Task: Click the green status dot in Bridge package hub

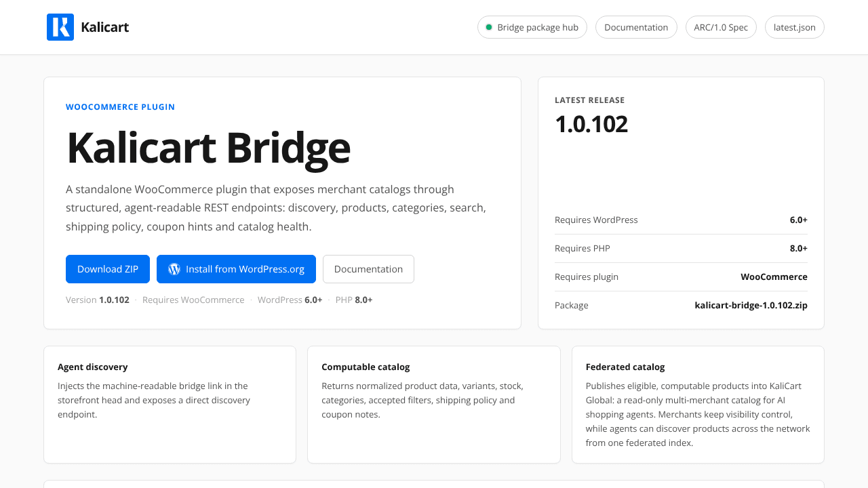Action: point(489,27)
